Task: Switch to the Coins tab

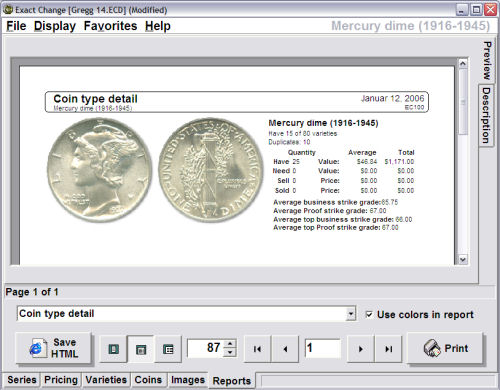Action: (148, 380)
